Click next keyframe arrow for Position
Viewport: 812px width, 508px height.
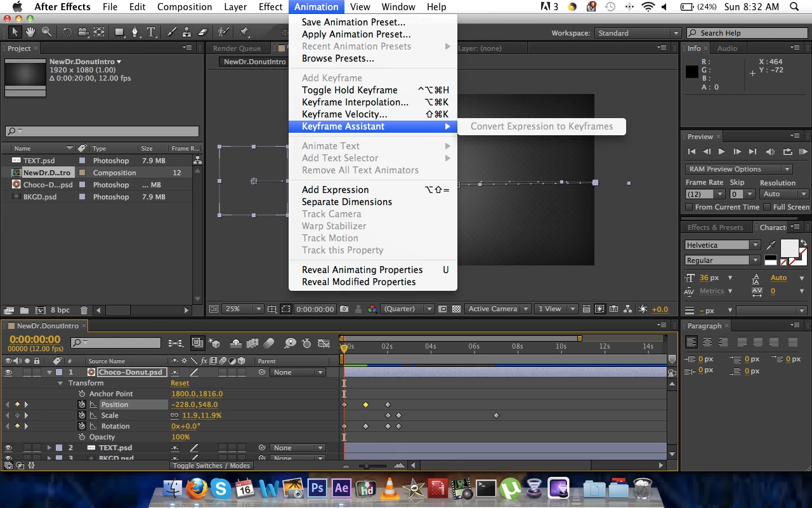(26, 404)
